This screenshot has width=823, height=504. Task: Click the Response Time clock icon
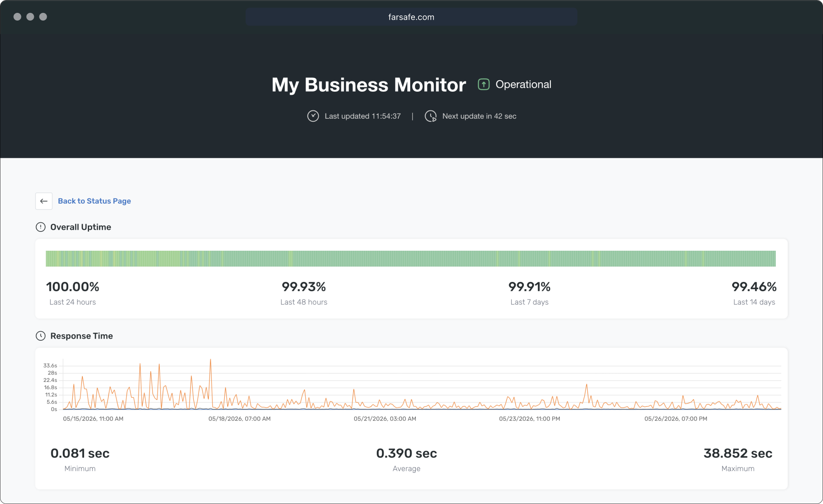41,336
